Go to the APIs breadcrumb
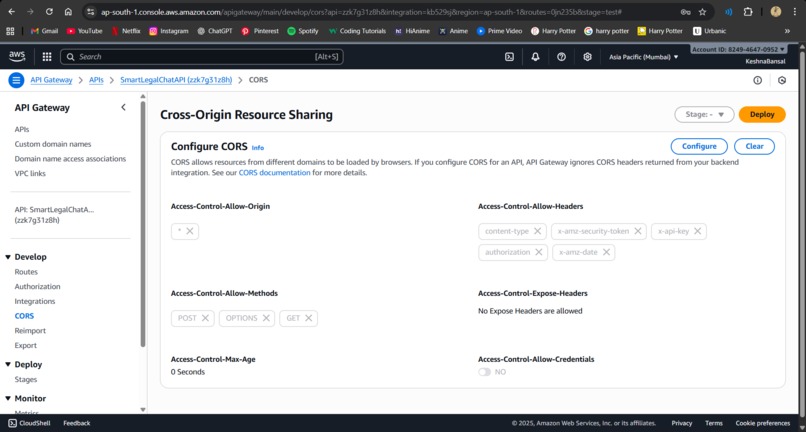Screen dimensions: 806x432 (x=96, y=80)
